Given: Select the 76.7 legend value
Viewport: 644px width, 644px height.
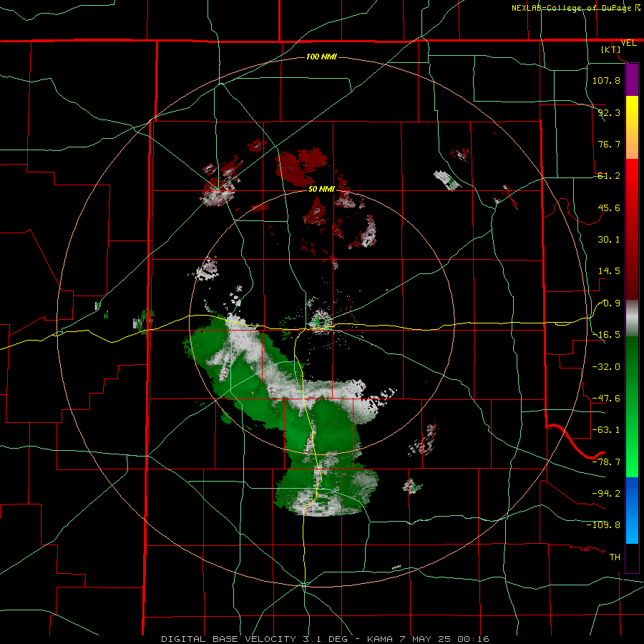Looking at the screenshot, I should 609,144.
